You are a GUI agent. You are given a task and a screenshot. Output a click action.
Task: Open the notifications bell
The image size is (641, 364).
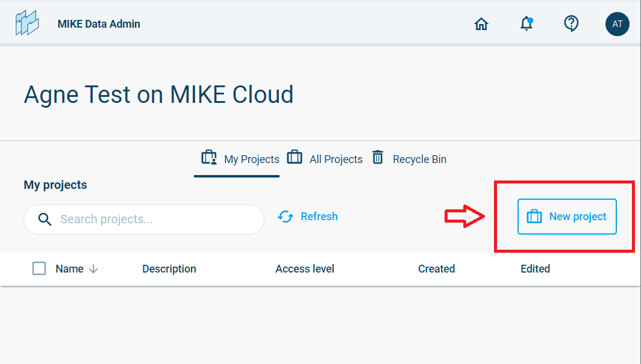coord(527,24)
